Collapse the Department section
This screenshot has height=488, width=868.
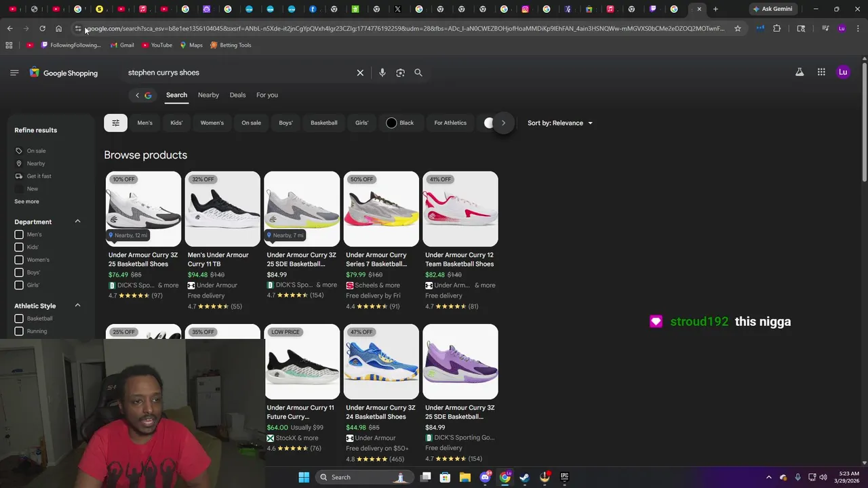77,222
